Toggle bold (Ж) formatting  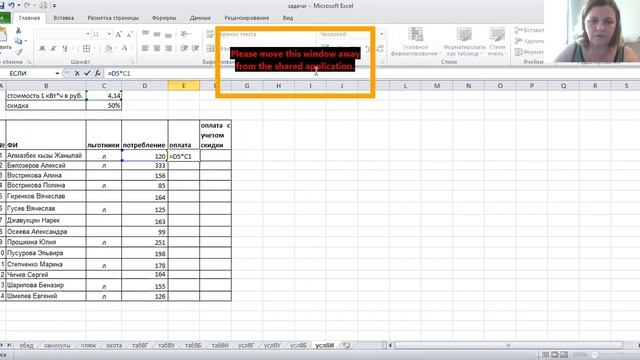[x=42, y=49]
